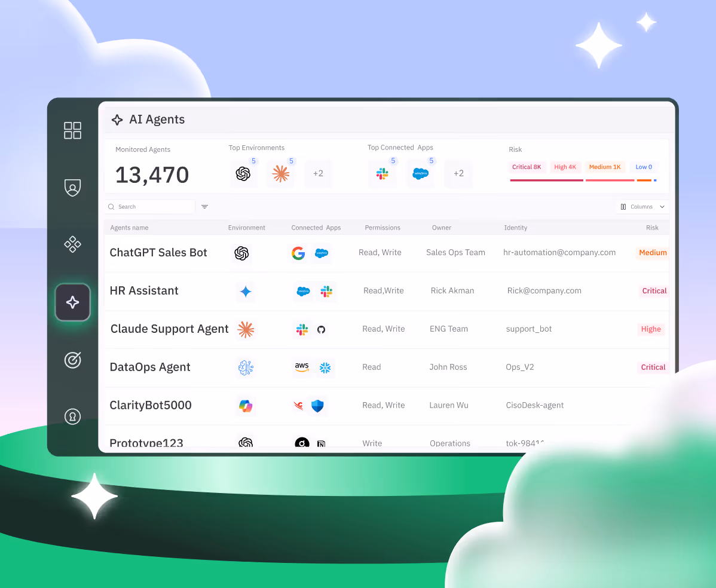This screenshot has width=716, height=588.
Task: Open the user profile icon at sidebar bottom
Action: [72, 416]
